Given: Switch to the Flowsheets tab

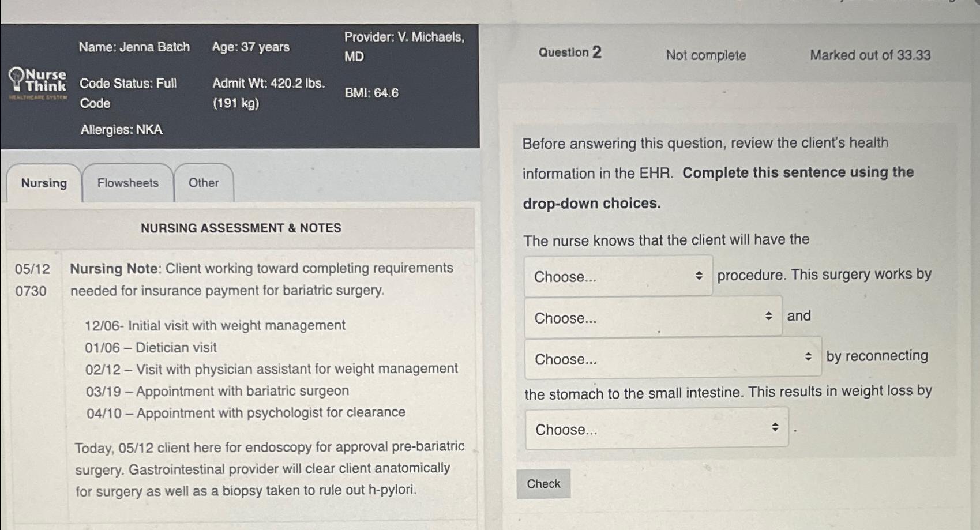Looking at the screenshot, I should [128, 183].
